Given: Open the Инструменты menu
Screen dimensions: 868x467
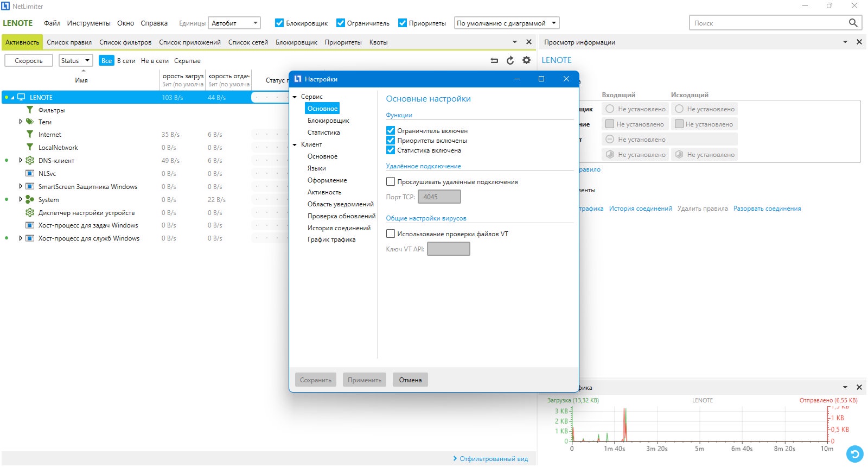Looking at the screenshot, I should (89, 23).
